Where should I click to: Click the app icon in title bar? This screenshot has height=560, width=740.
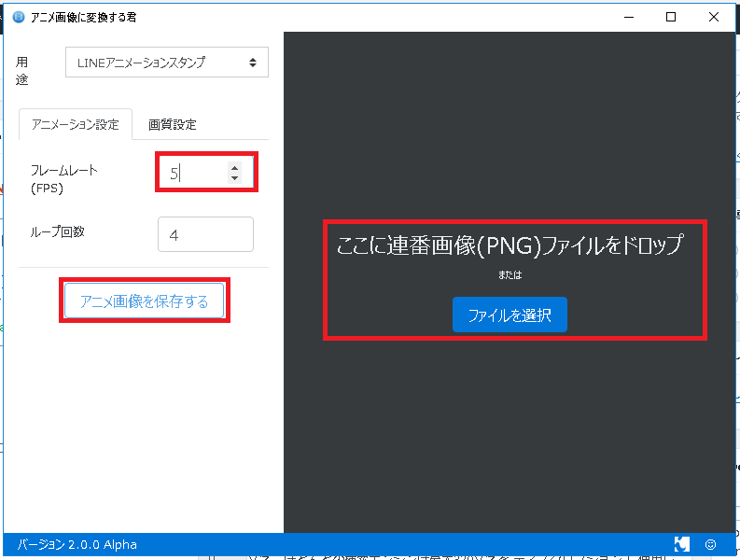(x=19, y=18)
